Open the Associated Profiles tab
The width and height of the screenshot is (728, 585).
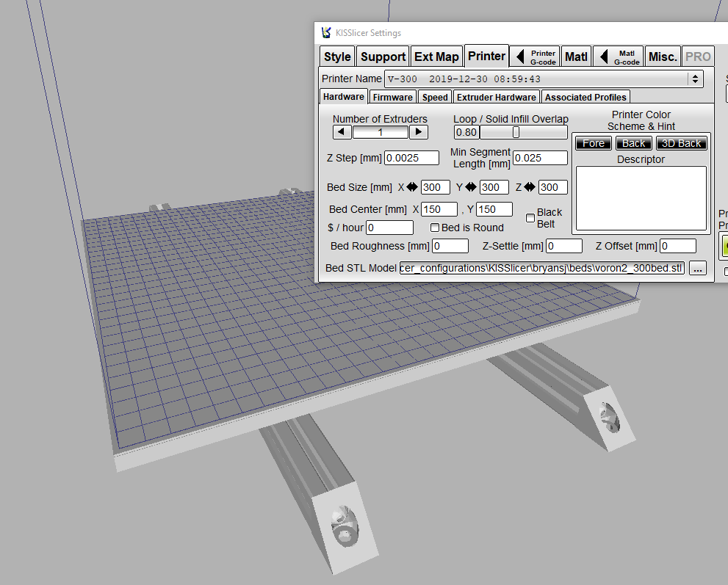click(x=585, y=96)
